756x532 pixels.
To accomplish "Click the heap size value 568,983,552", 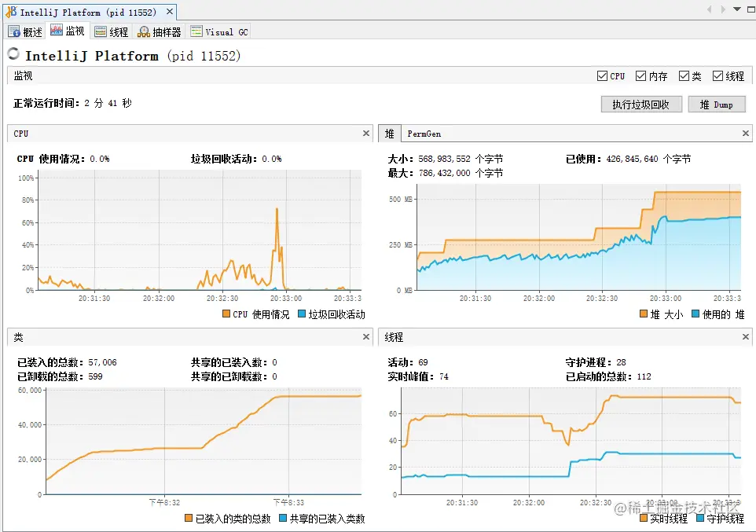I will [x=444, y=159].
